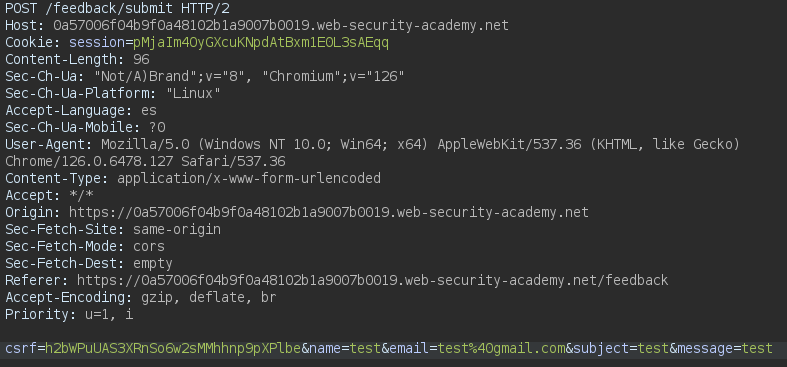Click the Sec-Ch-Ua header line
This screenshot has height=367, width=787.
pos(205,76)
